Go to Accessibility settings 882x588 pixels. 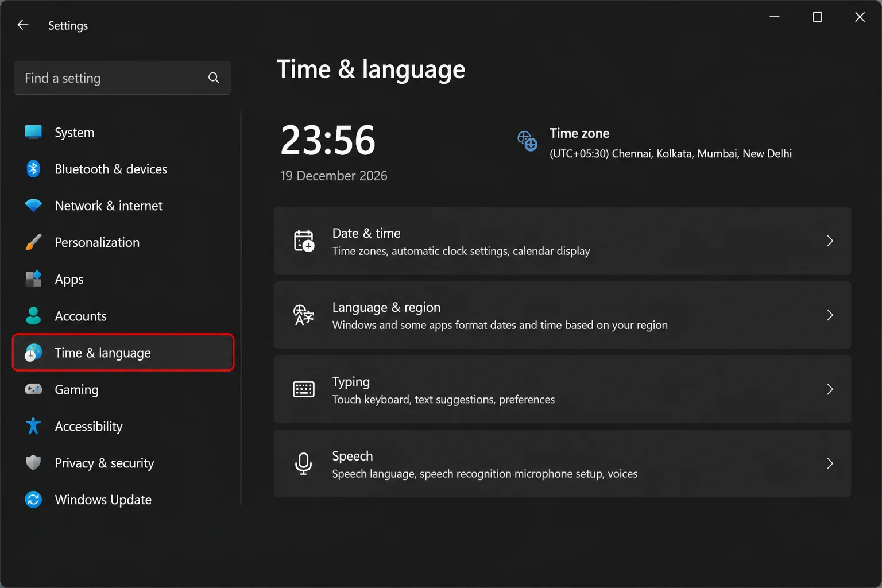click(x=123, y=426)
